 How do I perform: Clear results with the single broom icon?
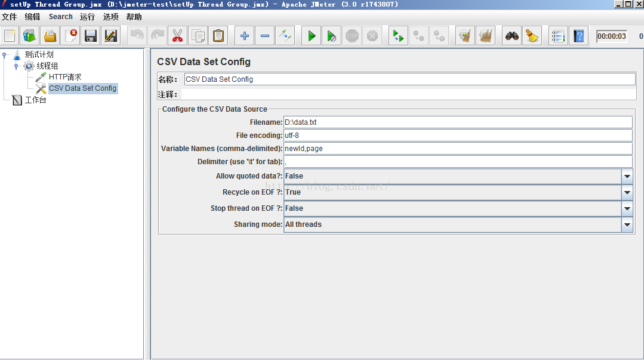click(x=465, y=36)
